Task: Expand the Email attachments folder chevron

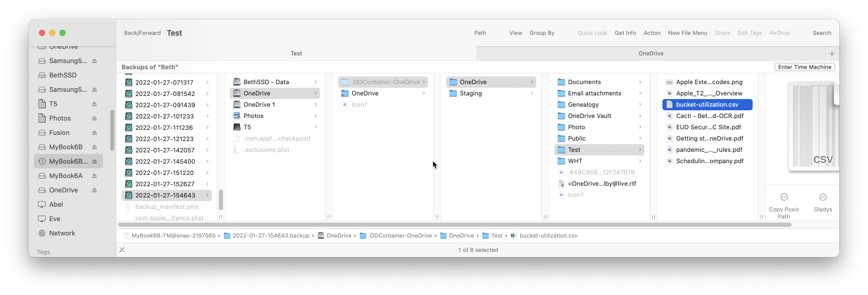Action: pyautogui.click(x=640, y=93)
